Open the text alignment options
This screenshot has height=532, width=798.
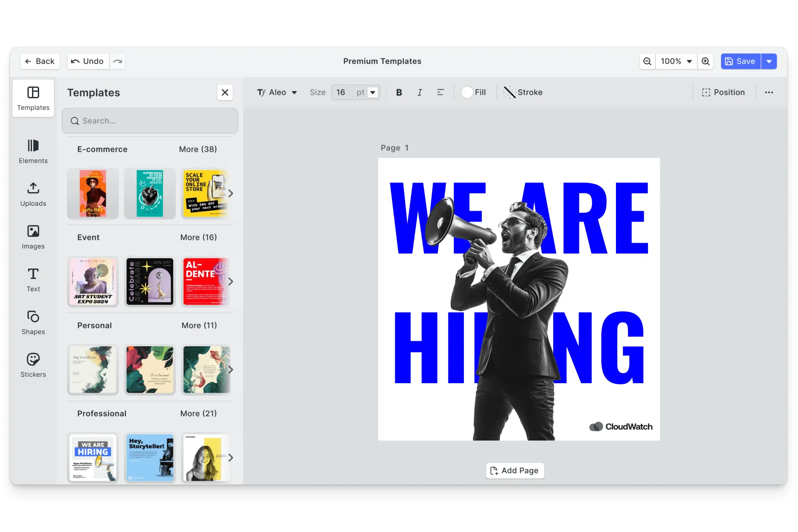point(441,92)
